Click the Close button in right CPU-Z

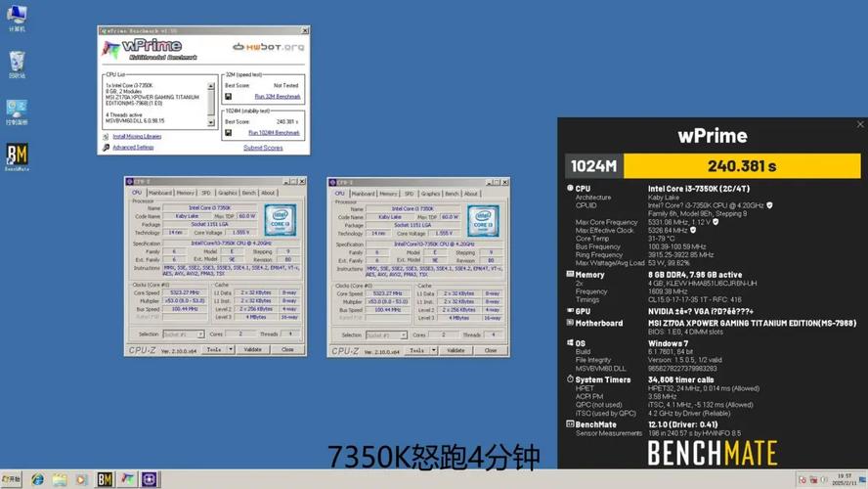(x=491, y=350)
